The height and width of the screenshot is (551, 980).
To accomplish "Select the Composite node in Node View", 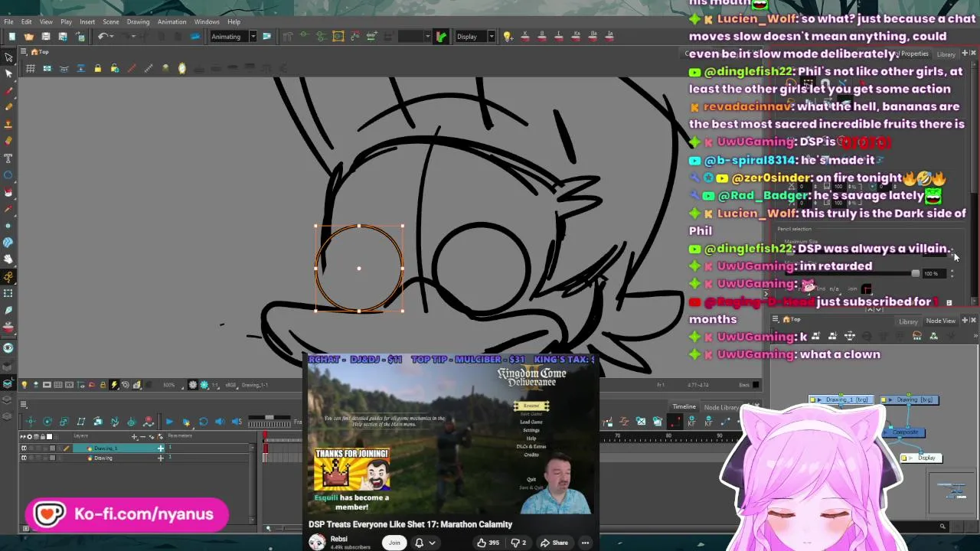I will (905, 432).
